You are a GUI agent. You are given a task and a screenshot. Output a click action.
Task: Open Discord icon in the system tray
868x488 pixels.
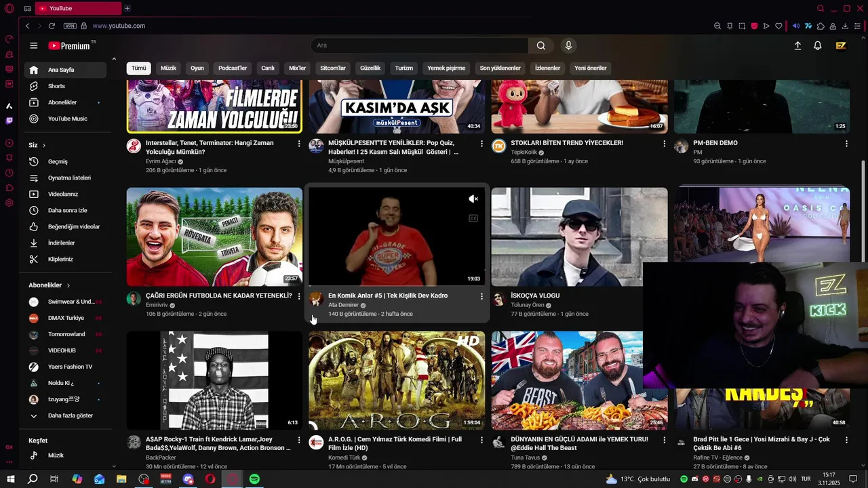click(x=694, y=479)
